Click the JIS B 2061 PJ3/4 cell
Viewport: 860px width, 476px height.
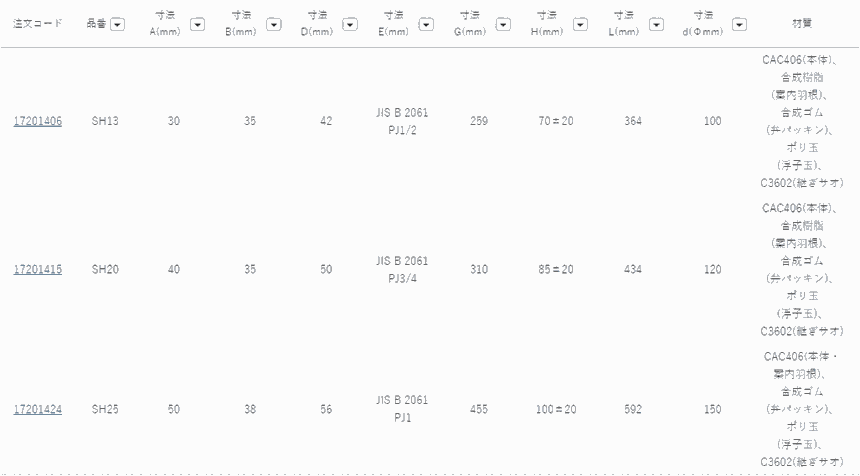pos(403,269)
